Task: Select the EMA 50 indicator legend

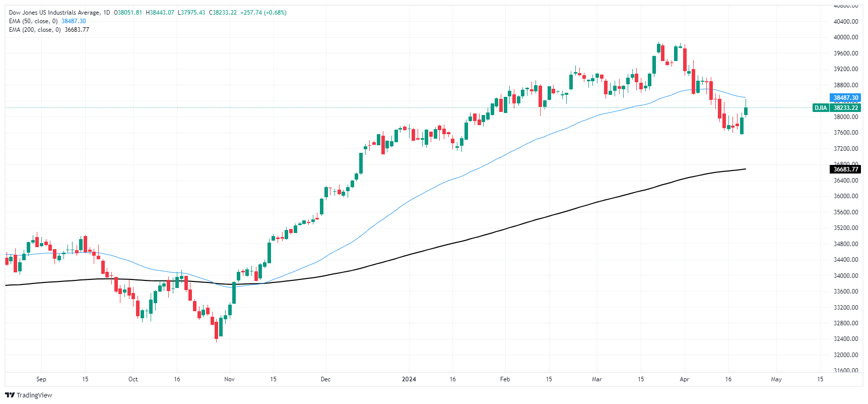Action: point(33,21)
